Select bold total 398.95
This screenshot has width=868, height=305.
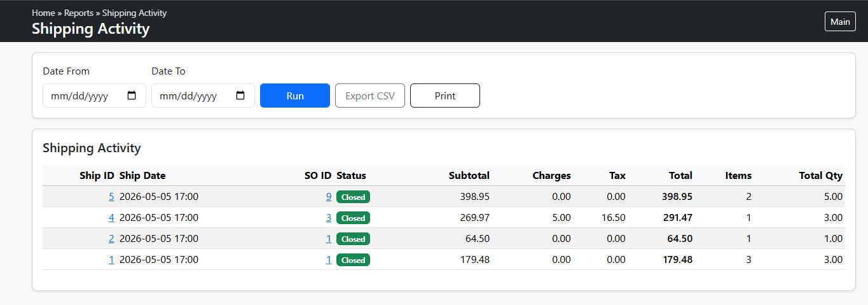[677, 196]
